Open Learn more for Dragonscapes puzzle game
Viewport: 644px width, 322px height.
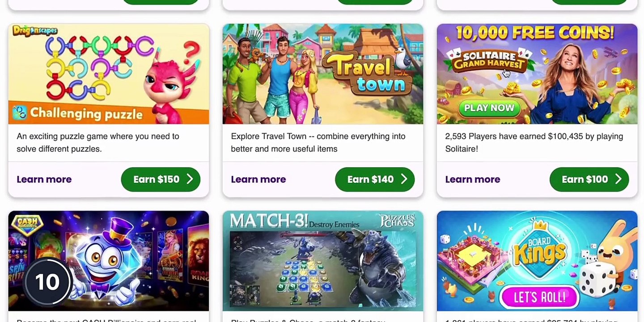click(x=44, y=179)
